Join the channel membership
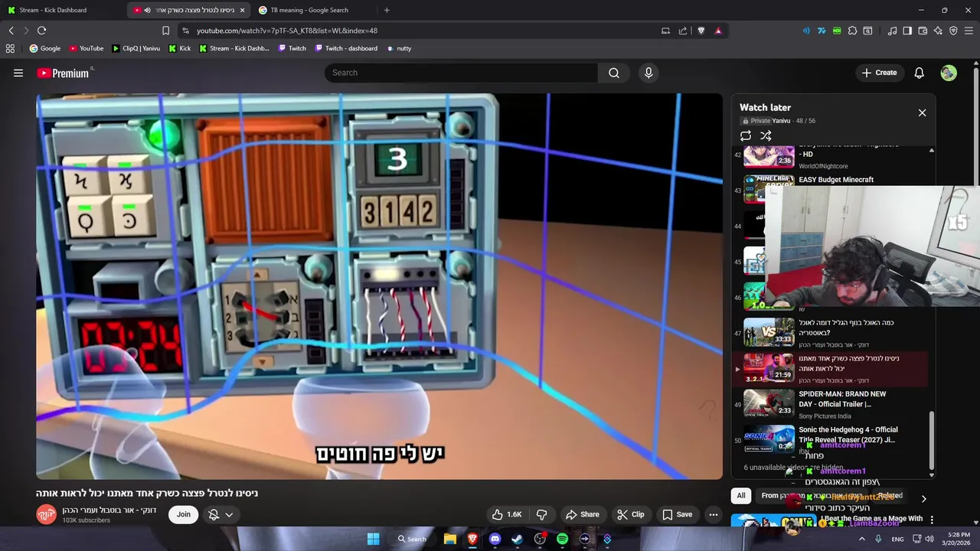The image size is (980, 551). click(184, 514)
